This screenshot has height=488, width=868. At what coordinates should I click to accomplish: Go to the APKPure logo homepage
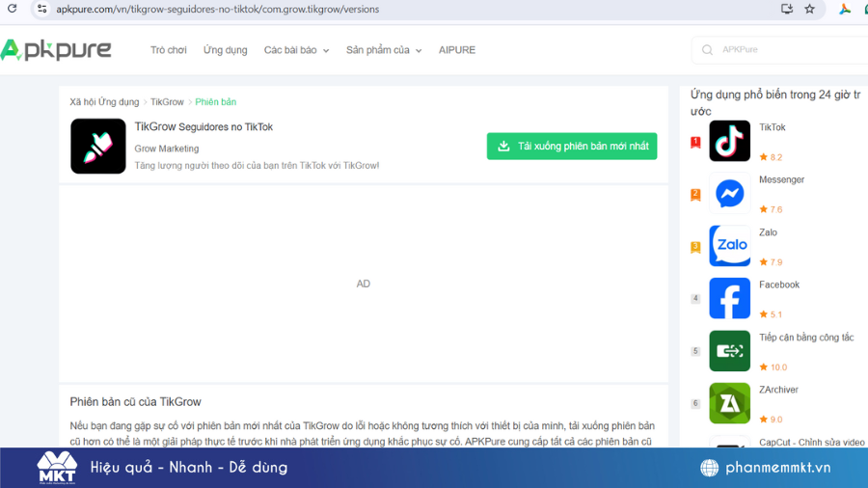(56, 50)
